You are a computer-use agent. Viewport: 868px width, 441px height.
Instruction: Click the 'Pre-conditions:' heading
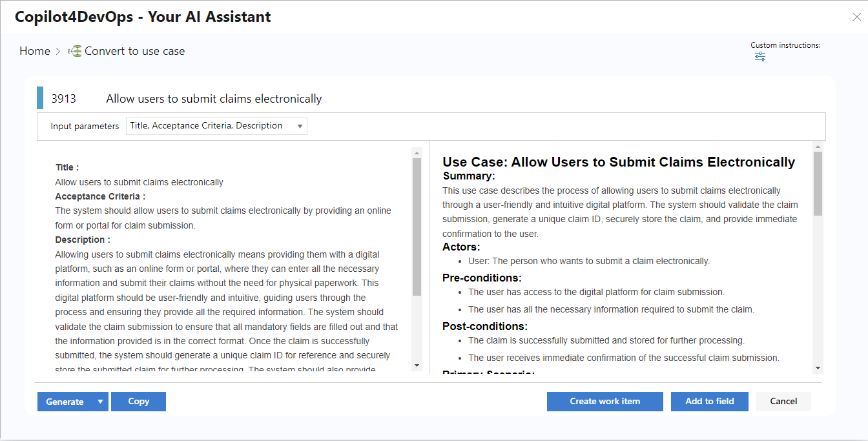[x=482, y=278]
